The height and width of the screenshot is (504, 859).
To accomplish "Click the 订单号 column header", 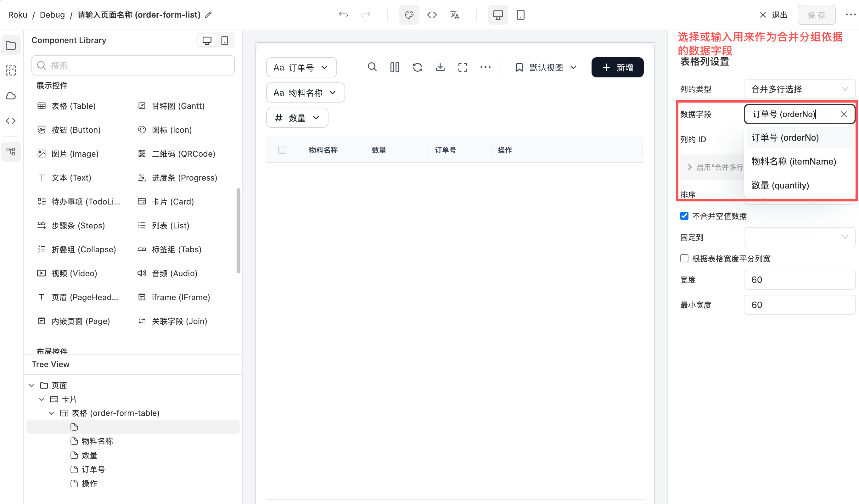I will 445,150.
